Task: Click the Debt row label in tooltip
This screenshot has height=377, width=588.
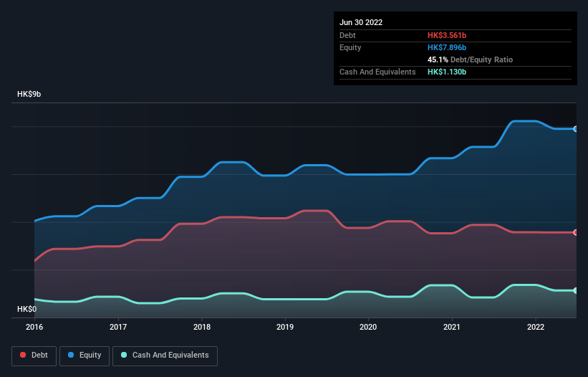Action: (347, 35)
